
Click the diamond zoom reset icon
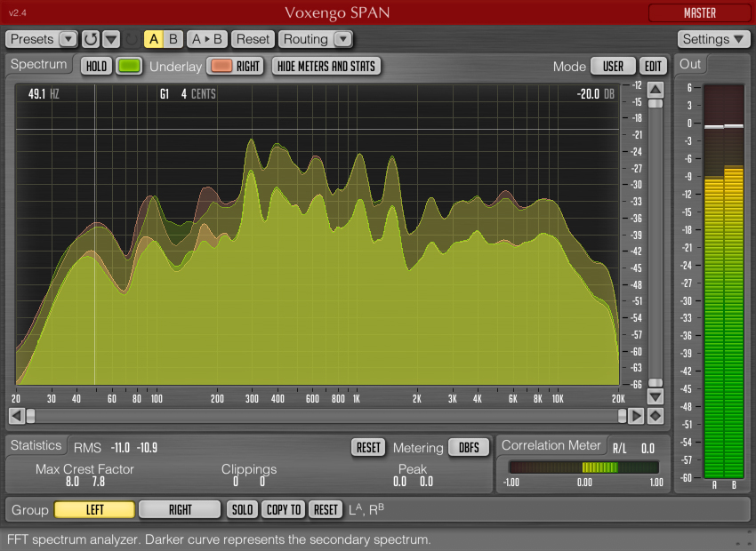click(x=655, y=416)
